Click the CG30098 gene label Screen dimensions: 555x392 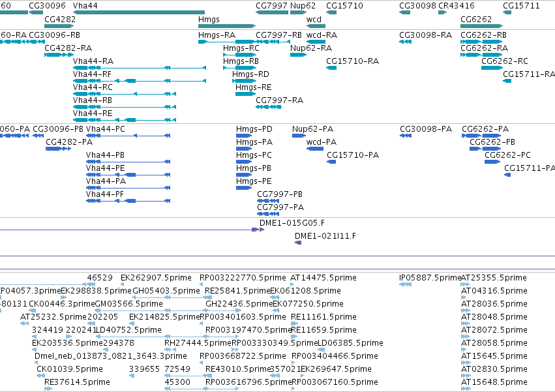pyautogui.click(x=417, y=6)
